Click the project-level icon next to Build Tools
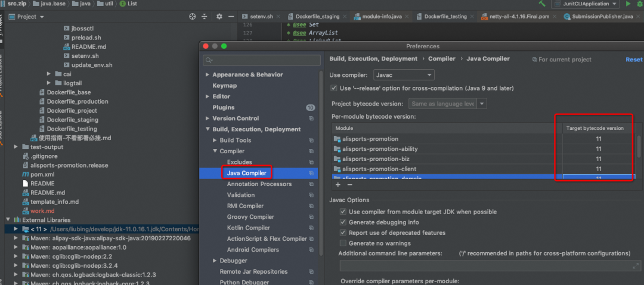The width and height of the screenshot is (644, 285). (x=311, y=140)
